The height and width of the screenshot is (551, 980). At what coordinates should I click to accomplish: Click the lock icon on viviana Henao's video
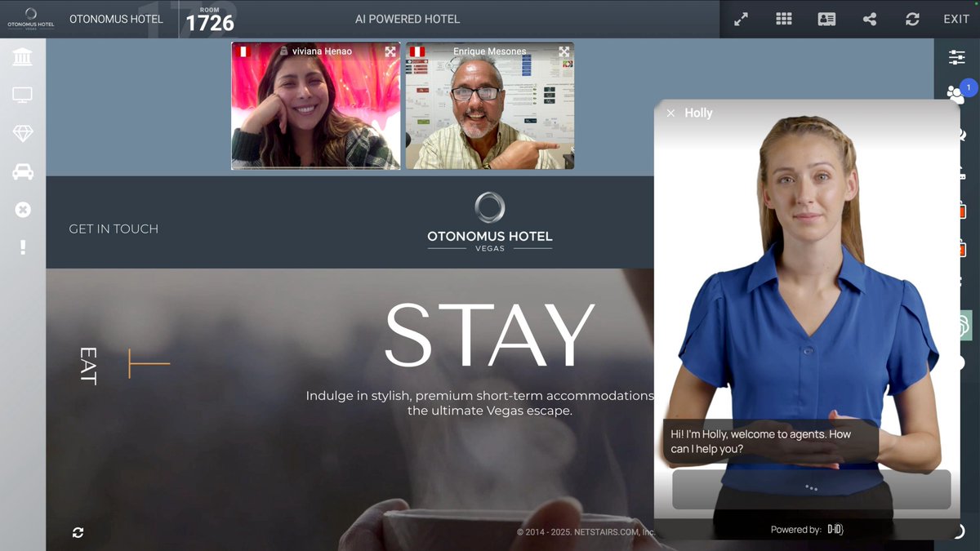284,51
